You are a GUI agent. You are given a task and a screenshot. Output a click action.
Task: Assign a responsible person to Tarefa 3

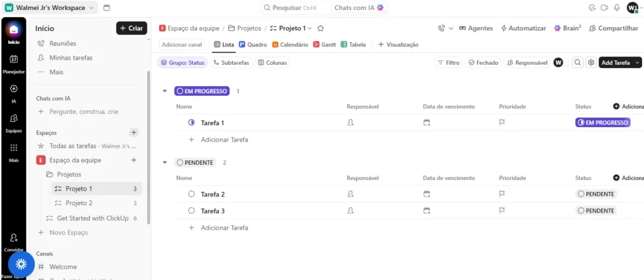pos(350,211)
